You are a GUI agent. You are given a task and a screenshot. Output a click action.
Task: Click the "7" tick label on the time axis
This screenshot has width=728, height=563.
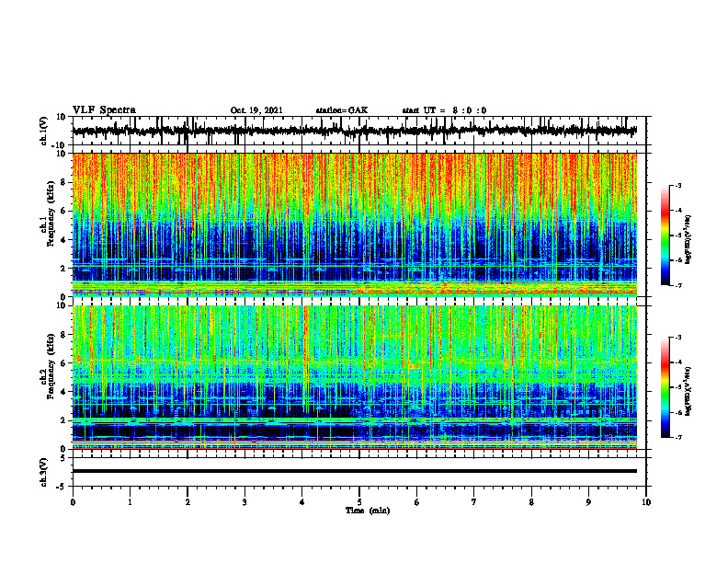pyautogui.click(x=474, y=502)
